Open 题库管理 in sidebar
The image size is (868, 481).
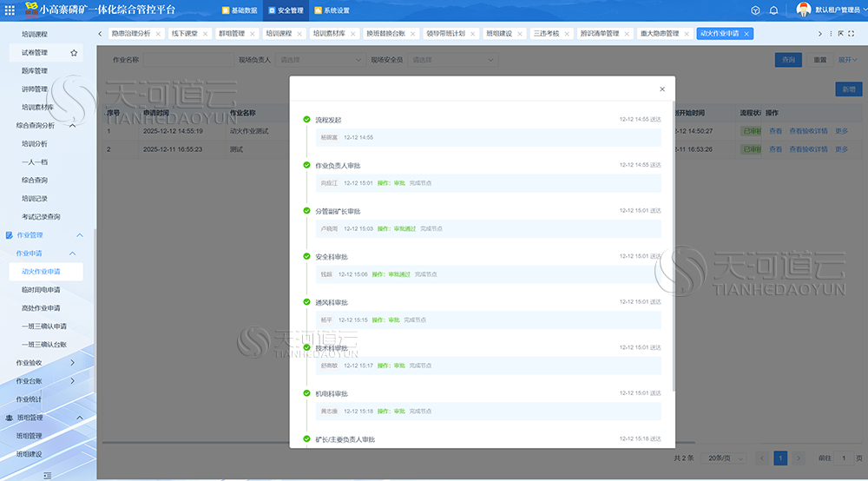35,71
